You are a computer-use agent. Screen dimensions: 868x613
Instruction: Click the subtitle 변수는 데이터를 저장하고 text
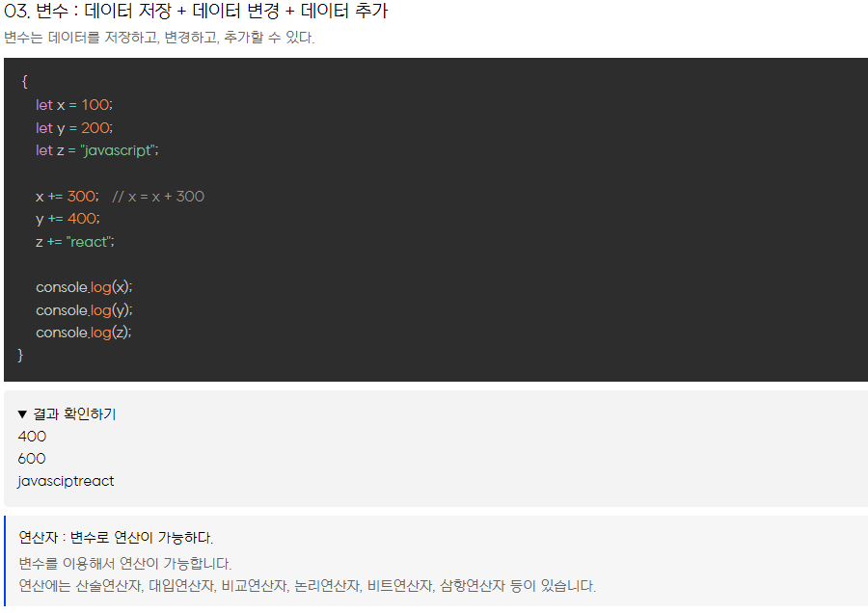(x=159, y=38)
